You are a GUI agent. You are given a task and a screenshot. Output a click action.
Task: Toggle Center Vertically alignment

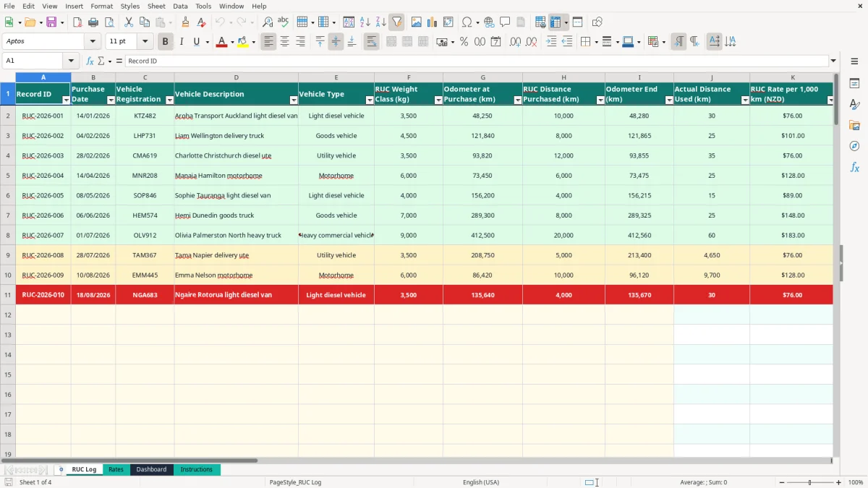point(336,42)
